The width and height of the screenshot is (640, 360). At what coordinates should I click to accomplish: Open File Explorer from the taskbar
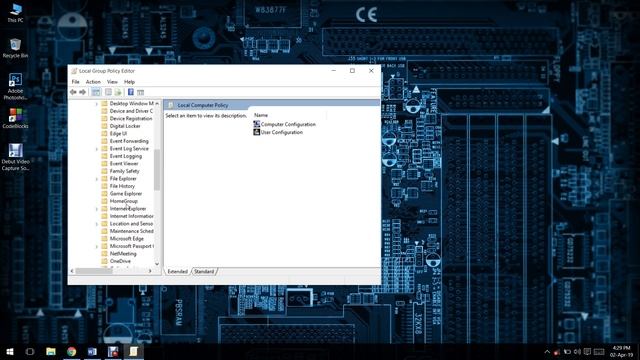click(51, 351)
